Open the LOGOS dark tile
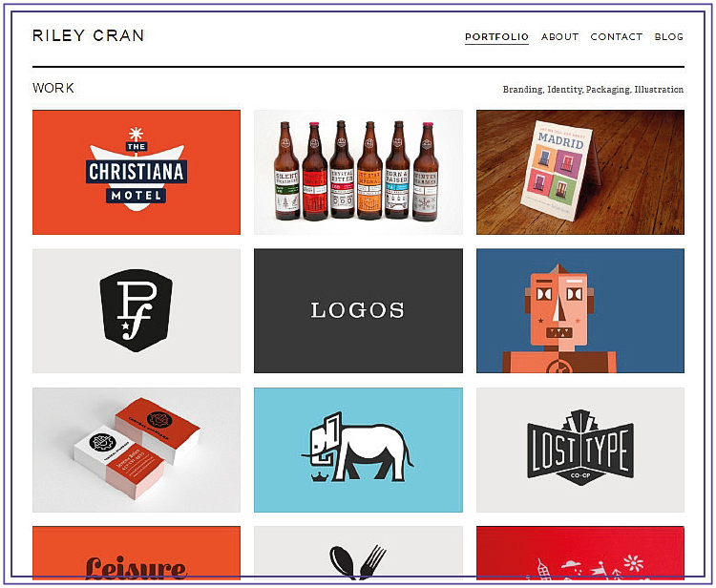716x588 pixels. tap(358, 311)
